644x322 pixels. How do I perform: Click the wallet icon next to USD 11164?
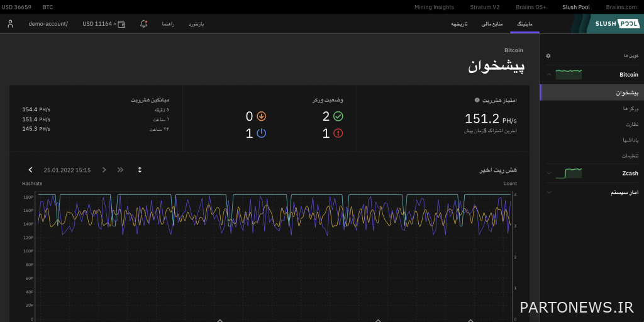click(x=121, y=25)
